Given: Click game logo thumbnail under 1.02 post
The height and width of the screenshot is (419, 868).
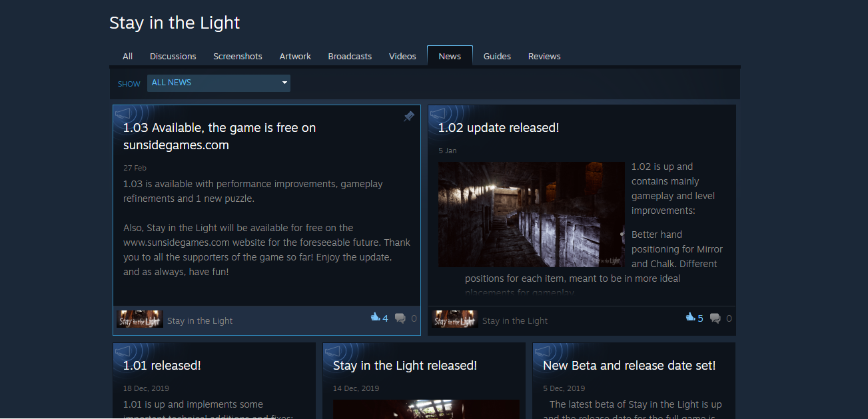Looking at the screenshot, I should point(455,319).
